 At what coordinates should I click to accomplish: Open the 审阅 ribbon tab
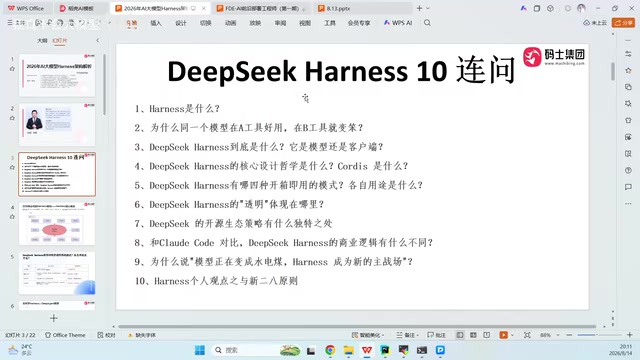280,23
